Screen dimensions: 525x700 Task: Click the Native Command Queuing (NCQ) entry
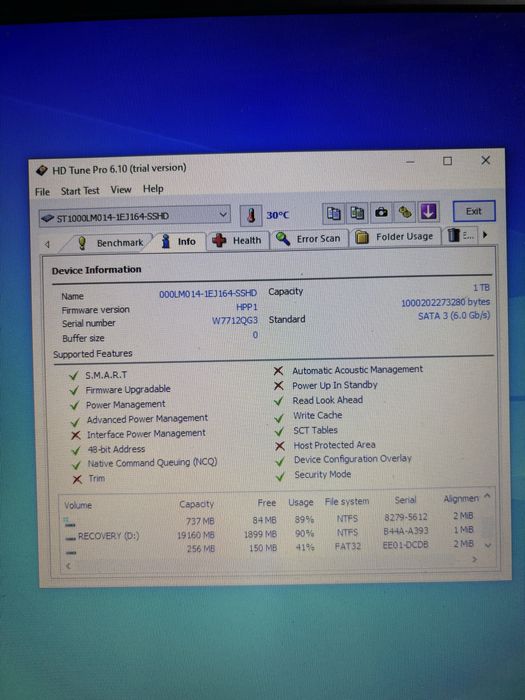click(x=152, y=463)
